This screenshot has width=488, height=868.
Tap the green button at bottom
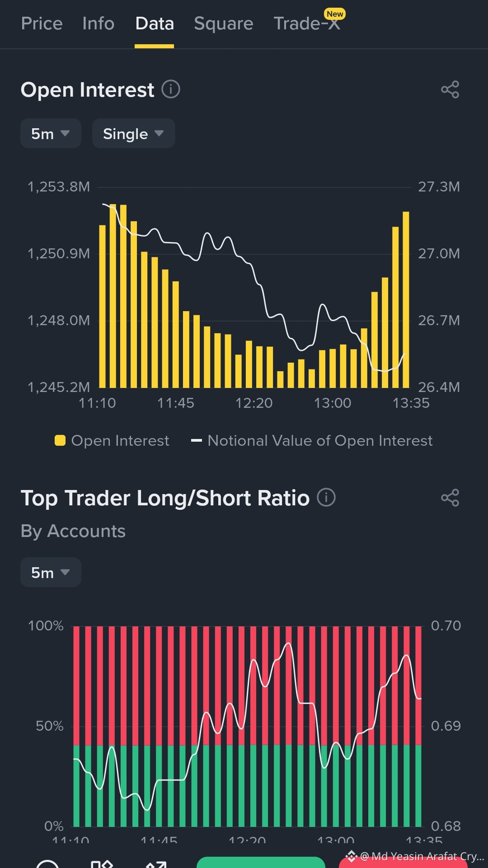261,863
